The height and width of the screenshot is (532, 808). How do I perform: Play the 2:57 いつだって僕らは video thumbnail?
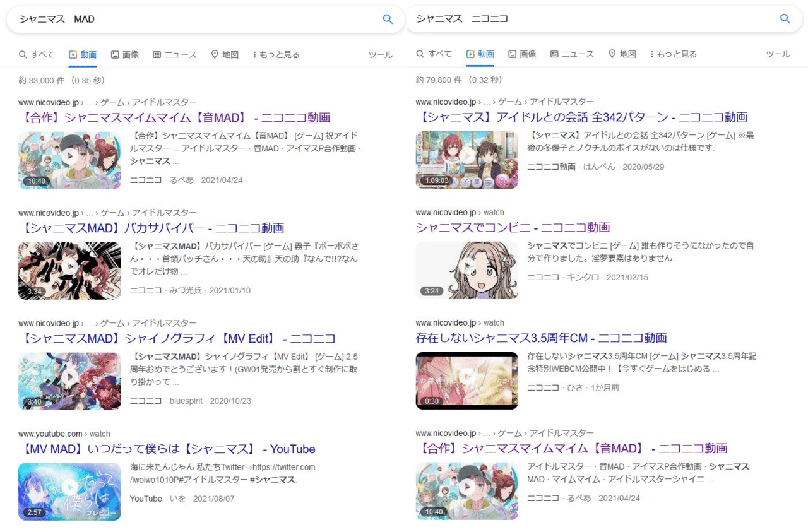[x=69, y=492]
